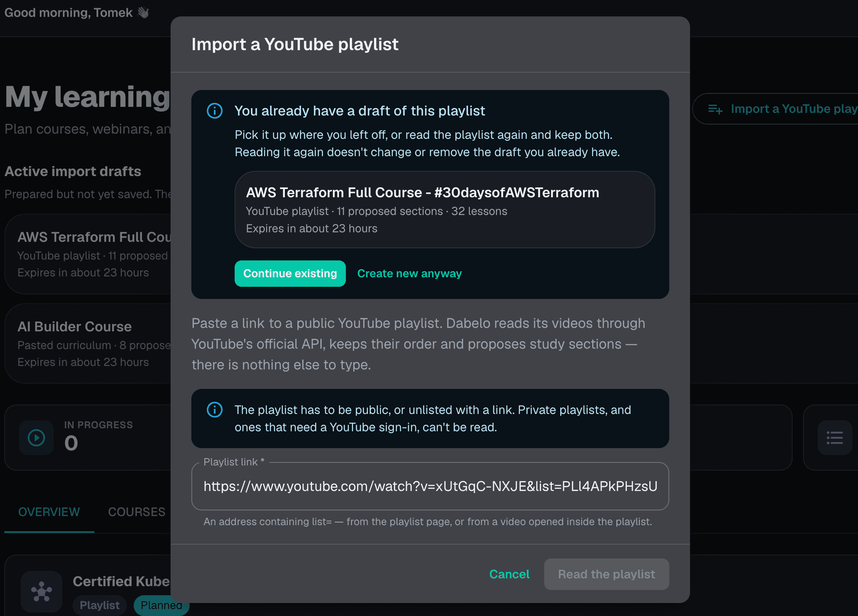
Task: Click the "IN PROGRESS" label
Action: click(99, 425)
